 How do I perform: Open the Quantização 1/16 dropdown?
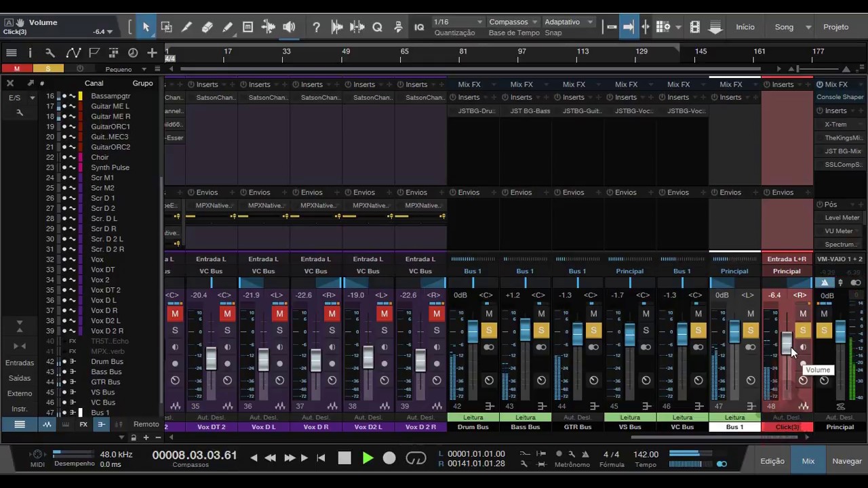(459, 22)
